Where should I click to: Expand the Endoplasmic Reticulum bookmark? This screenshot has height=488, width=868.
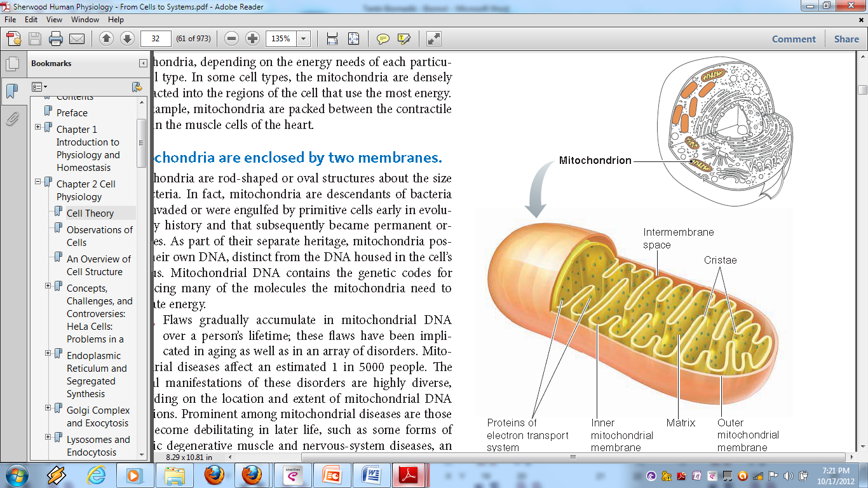click(48, 353)
